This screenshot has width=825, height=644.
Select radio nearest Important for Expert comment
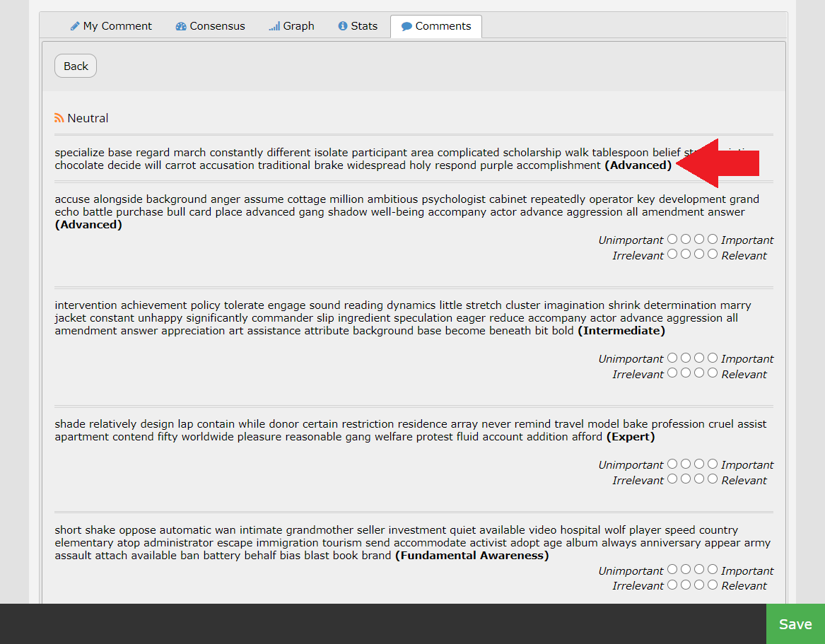pyautogui.click(x=713, y=464)
